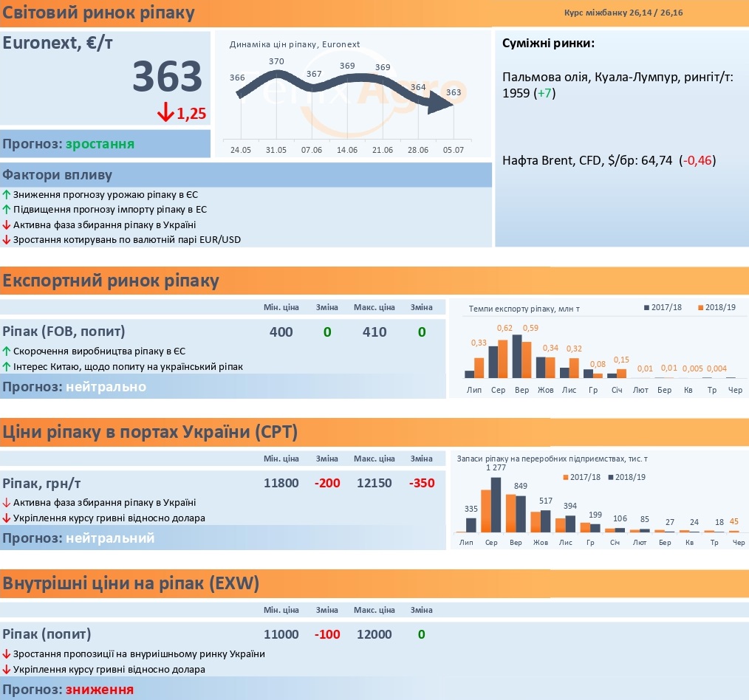749x700 pixels.
Task: Select the 2017/18 legend marker in export chart
Action: 647,307
